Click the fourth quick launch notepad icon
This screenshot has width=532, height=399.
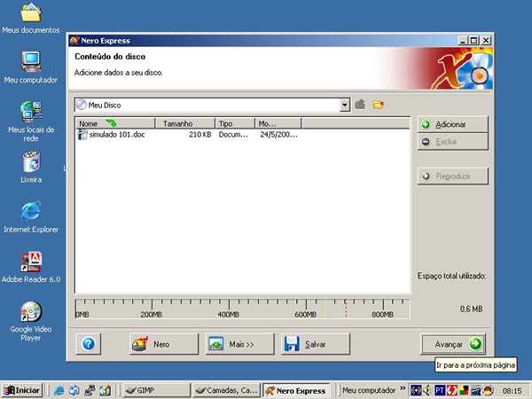[105, 390]
